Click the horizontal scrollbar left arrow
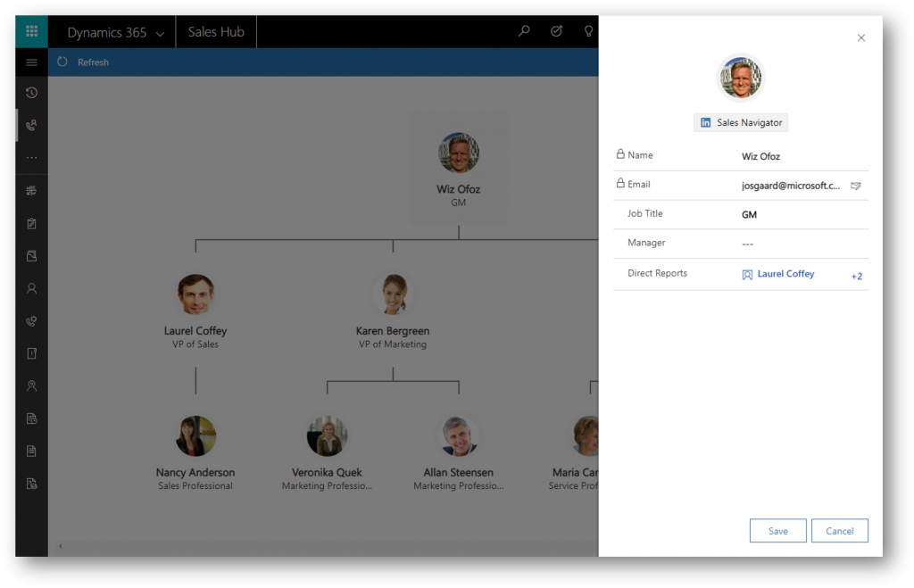 click(x=60, y=547)
